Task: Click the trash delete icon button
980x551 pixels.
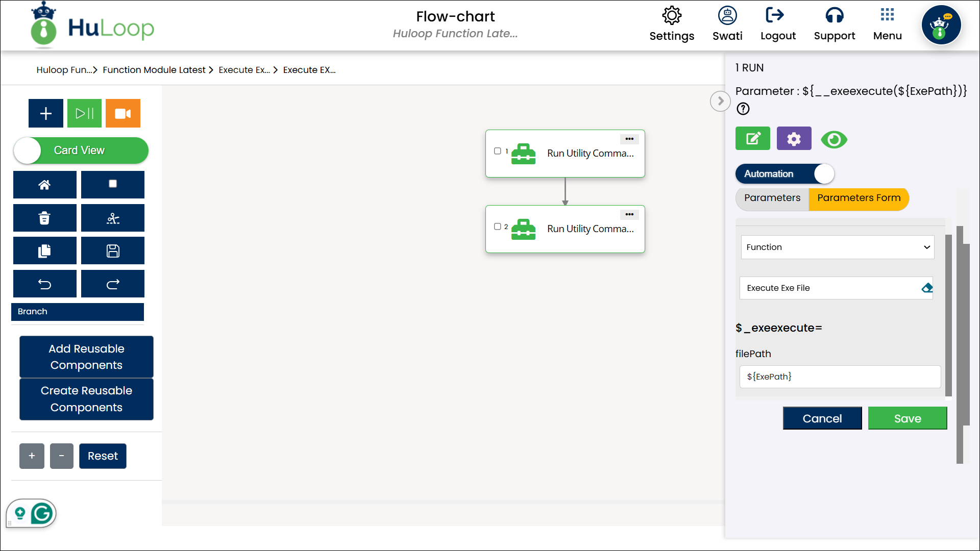Action: point(45,218)
